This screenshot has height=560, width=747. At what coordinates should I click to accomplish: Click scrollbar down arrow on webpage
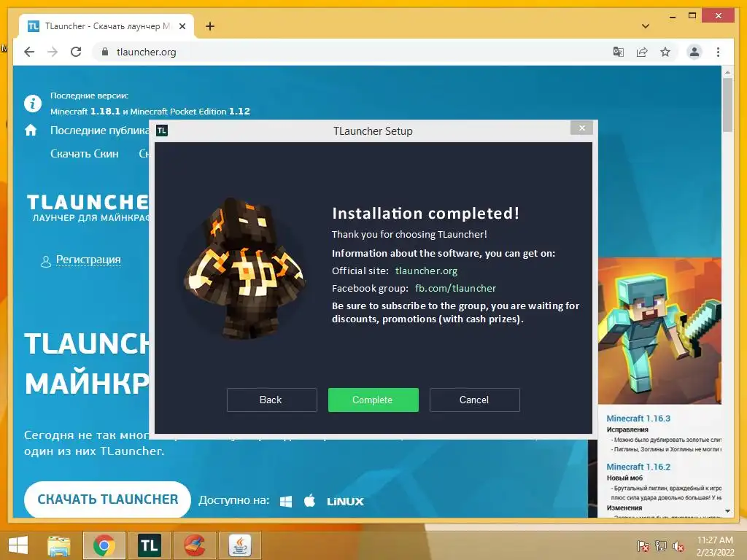pos(727,511)
